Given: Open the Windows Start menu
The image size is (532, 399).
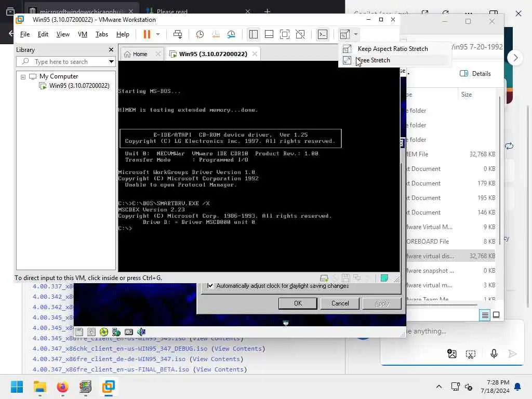Looking at the screenshot, I should click(x=17, y=387).
